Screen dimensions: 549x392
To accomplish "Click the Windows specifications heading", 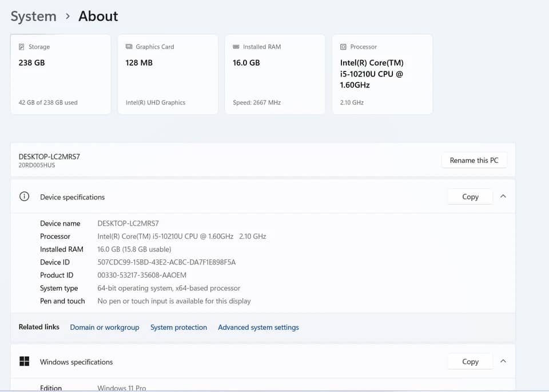I will pyautogui.click(x=76, y=362).
